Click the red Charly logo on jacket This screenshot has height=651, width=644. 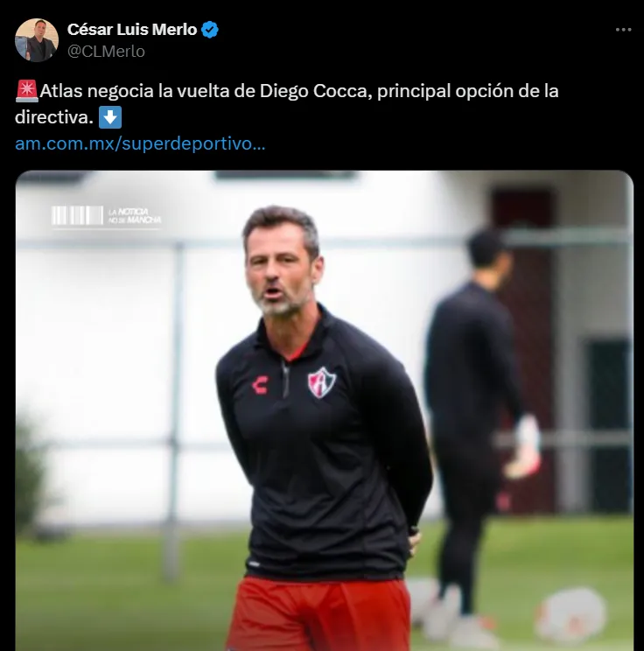[x=261, y=385]
